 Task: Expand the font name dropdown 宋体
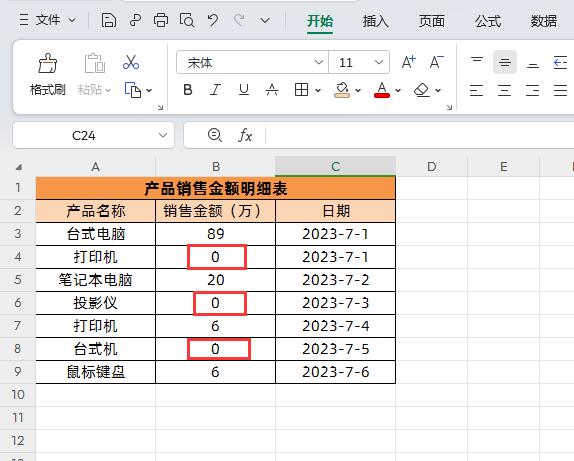pyautogui.click(x=318, y=62)
